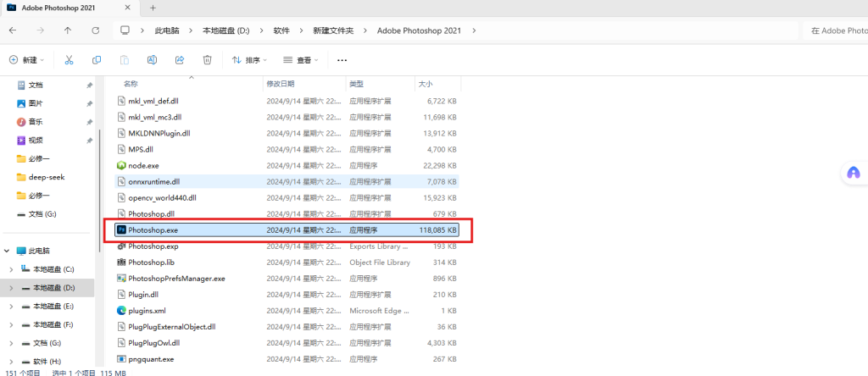Open a new tab with plus button
868x376 pixels.
[x=153, y=8]
